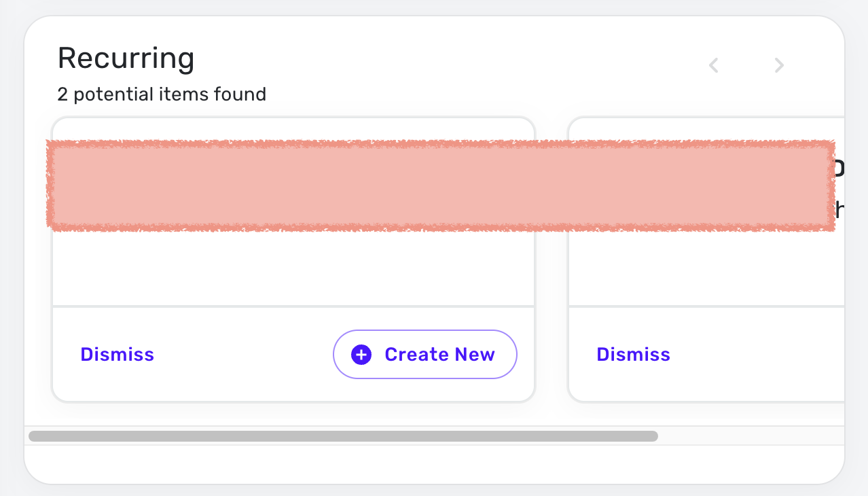Click the highlighted title area of first card

coord(293,185)
